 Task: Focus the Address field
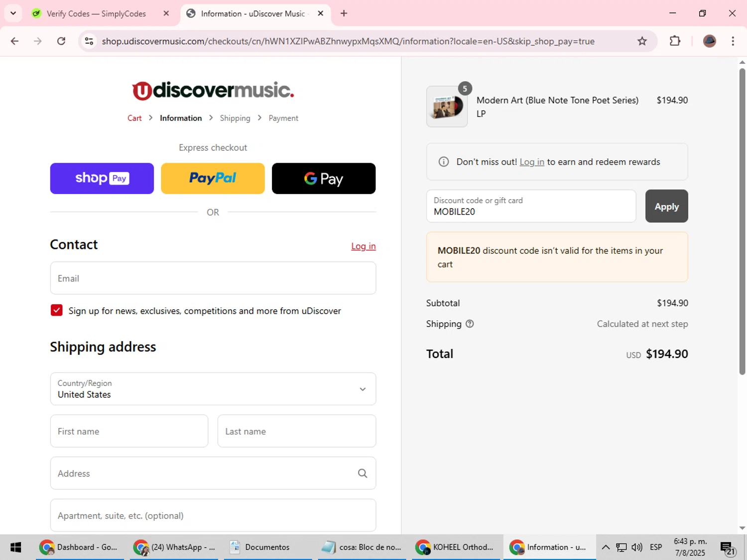click(x=213, y=473)
